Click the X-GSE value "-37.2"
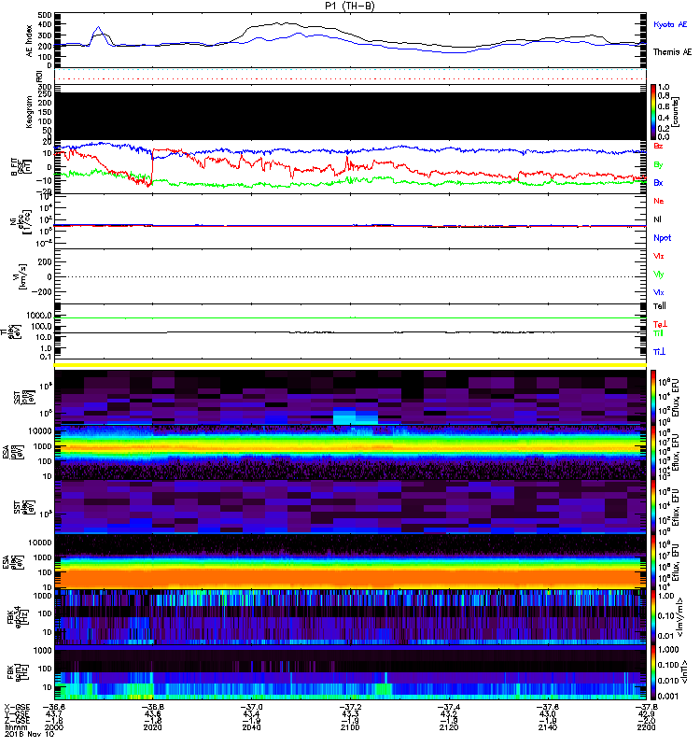This screenshot has width=700, height=747. click(350, 708)
